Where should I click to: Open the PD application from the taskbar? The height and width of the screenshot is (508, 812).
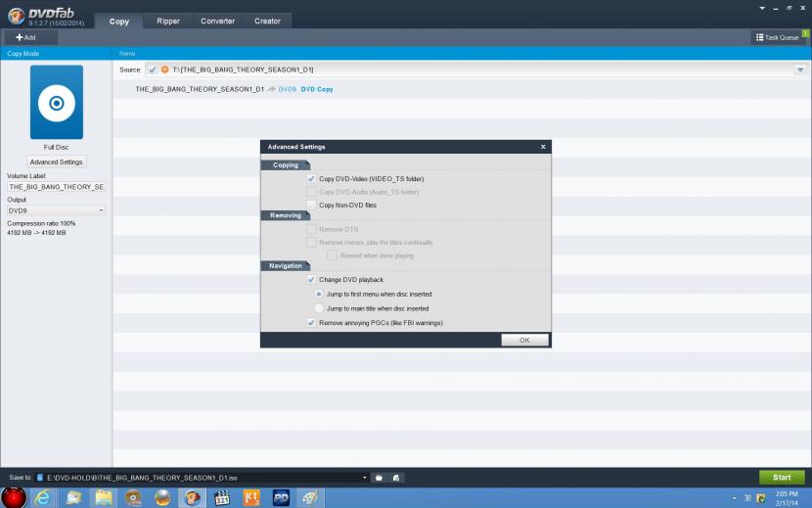tap(281, 498)
